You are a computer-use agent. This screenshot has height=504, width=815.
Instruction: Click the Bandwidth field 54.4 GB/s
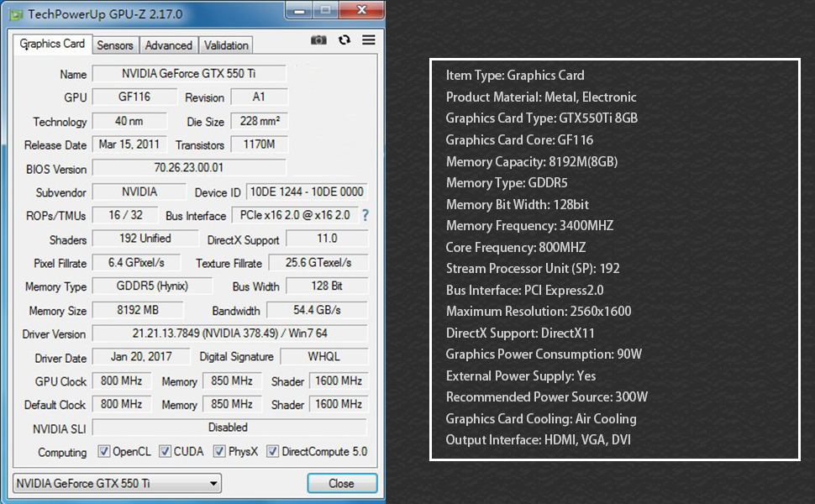317,310
